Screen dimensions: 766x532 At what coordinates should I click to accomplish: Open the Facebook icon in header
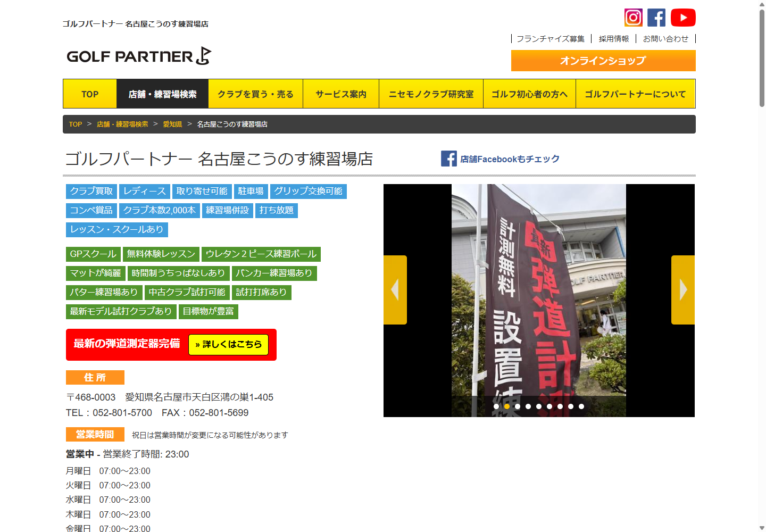click(656, 18)
